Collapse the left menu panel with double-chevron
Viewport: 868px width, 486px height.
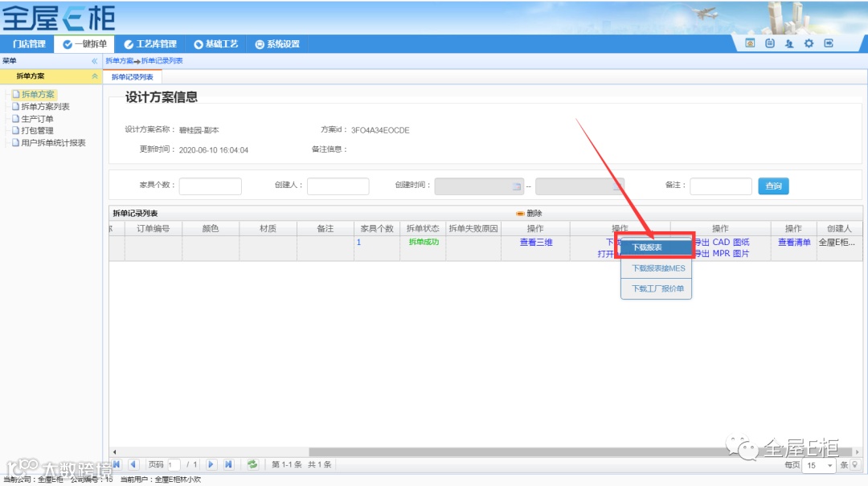click(94, 61)
